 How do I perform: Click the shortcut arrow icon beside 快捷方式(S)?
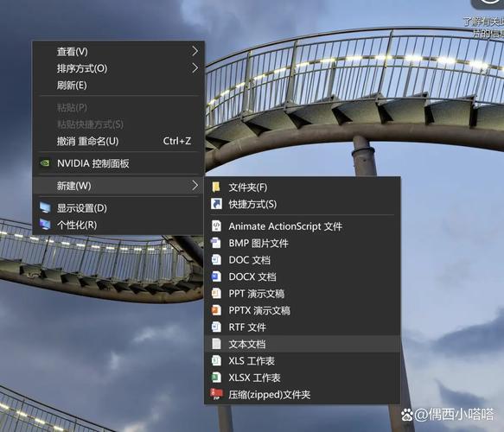[216, 204]
